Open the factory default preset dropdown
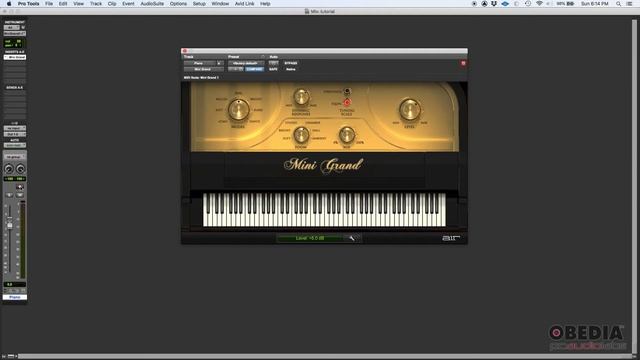Screen dimensions: 640x360 [x=246, y=63]
